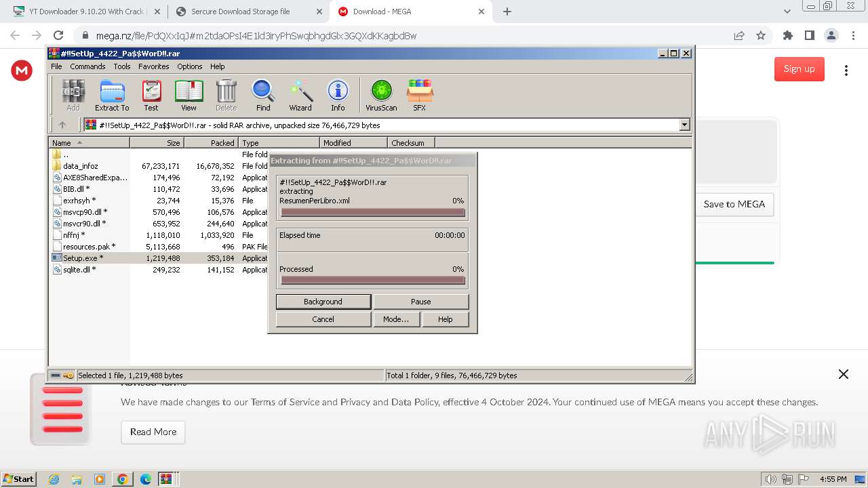Select the exrhsyh file
This screenshot has width=868, height=488.
[x=74, y=201]
